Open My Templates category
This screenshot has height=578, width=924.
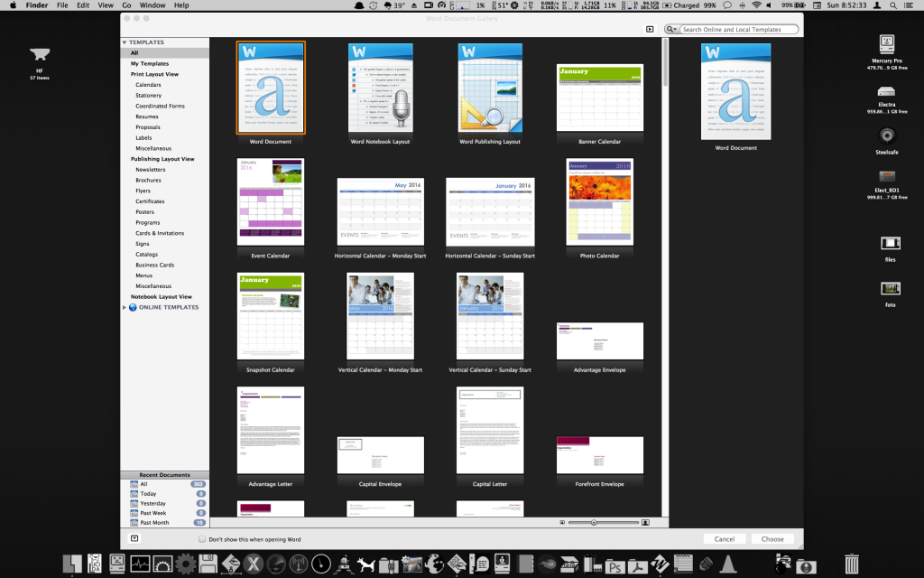[150, 64]
